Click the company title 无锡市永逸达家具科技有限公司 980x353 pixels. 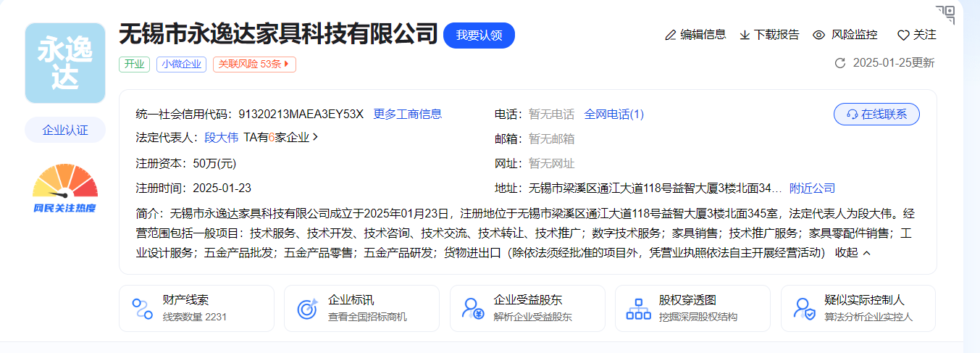[x=279, y=34]
